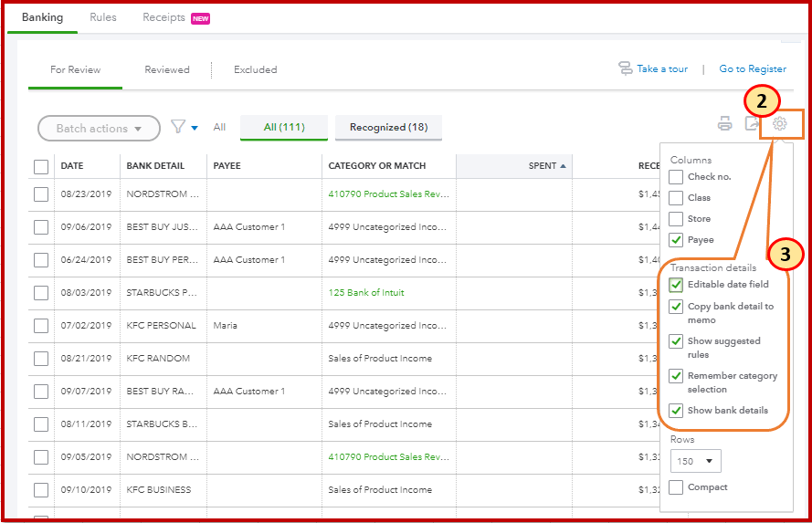Toggle Remember category selection checkbox
This screenshot has width=812, height=523.
[x=675, y=376]
